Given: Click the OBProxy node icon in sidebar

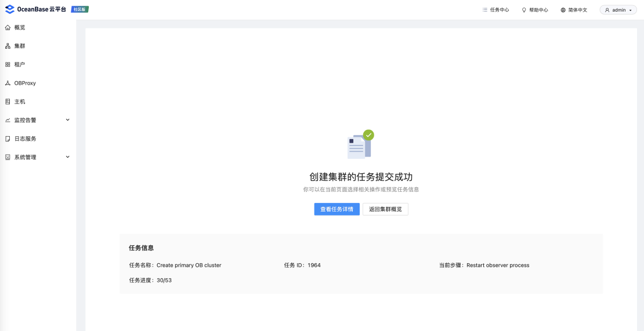Looking at the screenshot, I should tap(8, 83).
